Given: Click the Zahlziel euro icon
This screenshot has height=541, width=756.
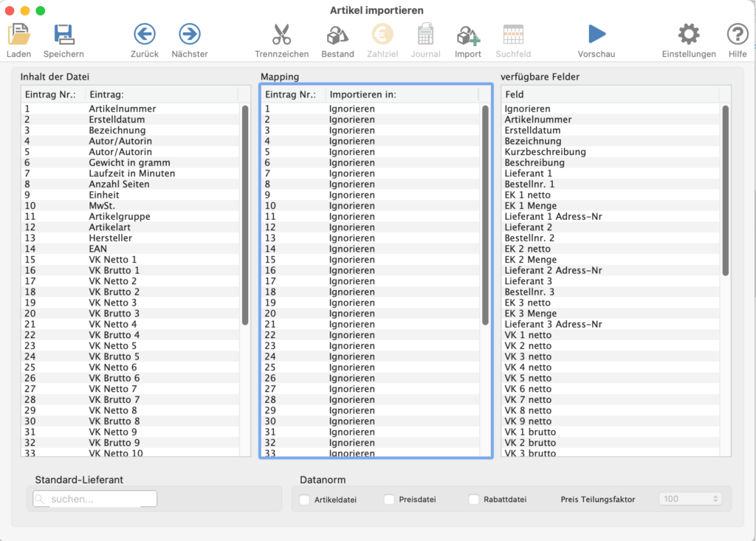Looking at the screenshot, I should point(382,34).
